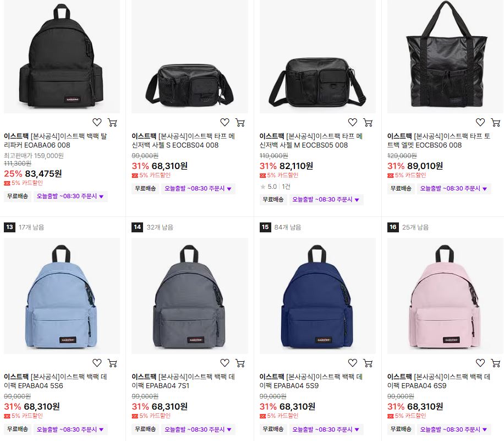Add the 탈리파커 EOABA06 backpack to wishlist
Viewport: 504px width, 441px height.
[x=97, y=122]
